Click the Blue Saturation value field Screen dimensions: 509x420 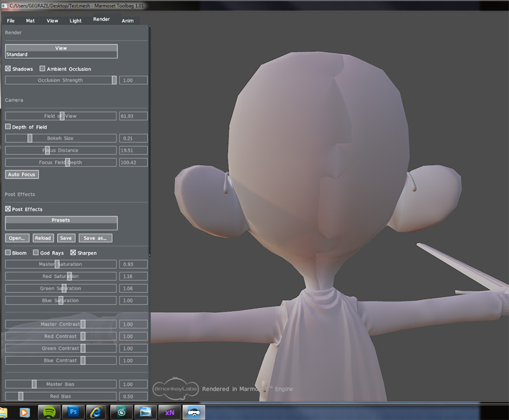pyautogui.click(x=133, y=300)
